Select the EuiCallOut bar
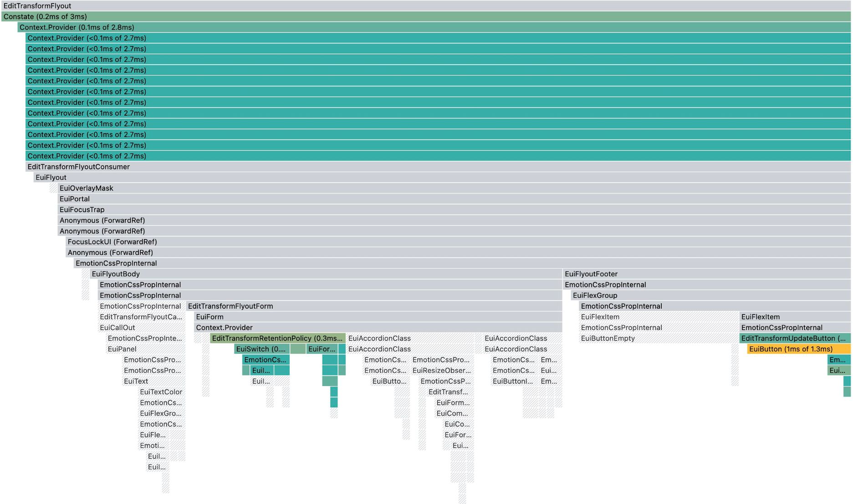 click(x=142, y=327)
